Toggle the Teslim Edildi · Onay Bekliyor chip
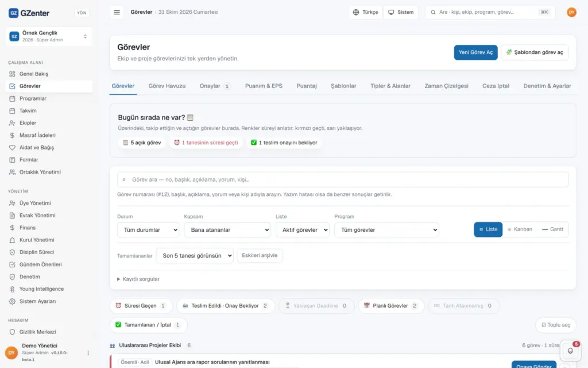Screen dimensions: 588x368 pyautogui.click(x=225, y=306)
